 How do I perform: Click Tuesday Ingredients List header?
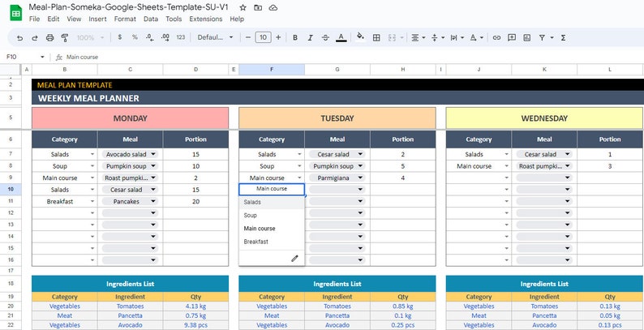click(337, 284)
